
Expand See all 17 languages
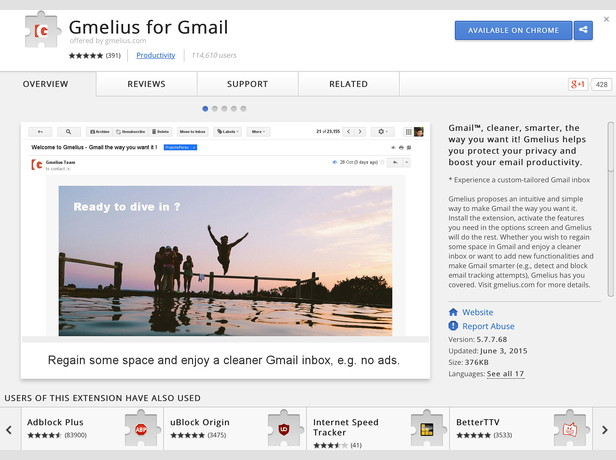coord(505,374)
